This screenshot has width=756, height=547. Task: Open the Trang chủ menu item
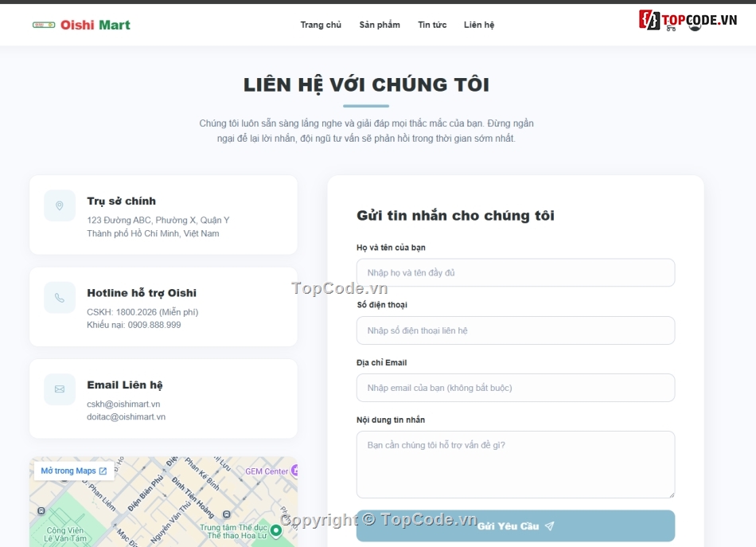pyautogui.click(x=321, y=25)
